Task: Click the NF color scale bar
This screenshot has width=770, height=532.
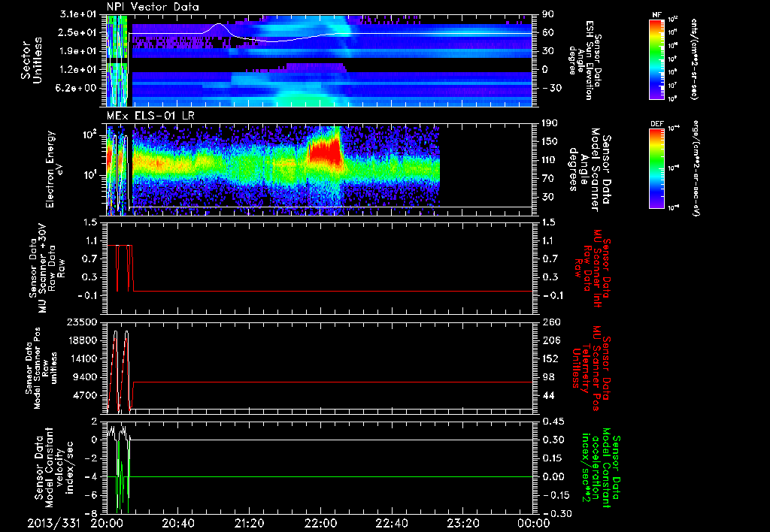Action: point(656,59)
